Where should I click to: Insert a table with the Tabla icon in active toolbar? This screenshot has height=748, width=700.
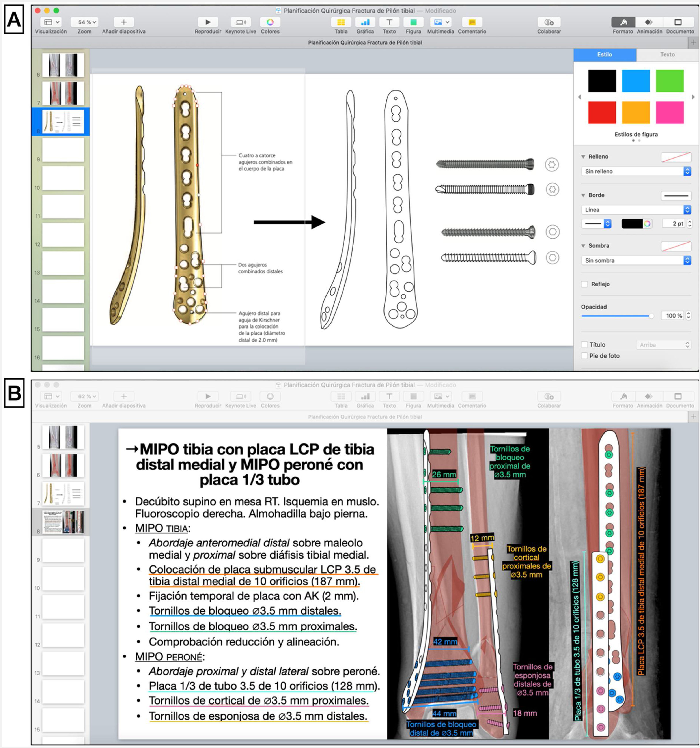(x=341, y=22)
